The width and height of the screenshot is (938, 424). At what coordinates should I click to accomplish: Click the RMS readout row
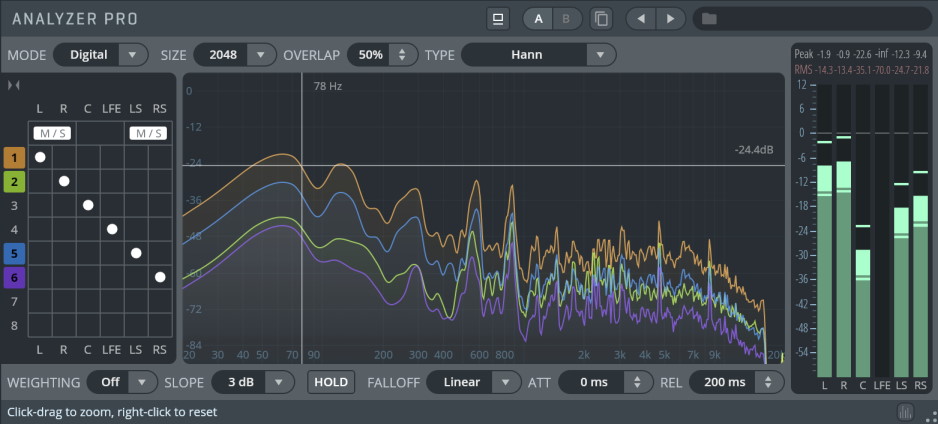pos(861,70)
